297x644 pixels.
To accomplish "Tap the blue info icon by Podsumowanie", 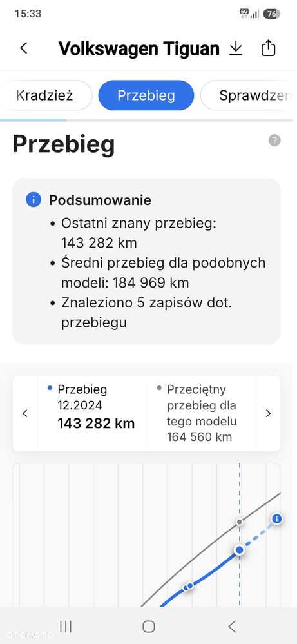I will (x=34, y=200).
